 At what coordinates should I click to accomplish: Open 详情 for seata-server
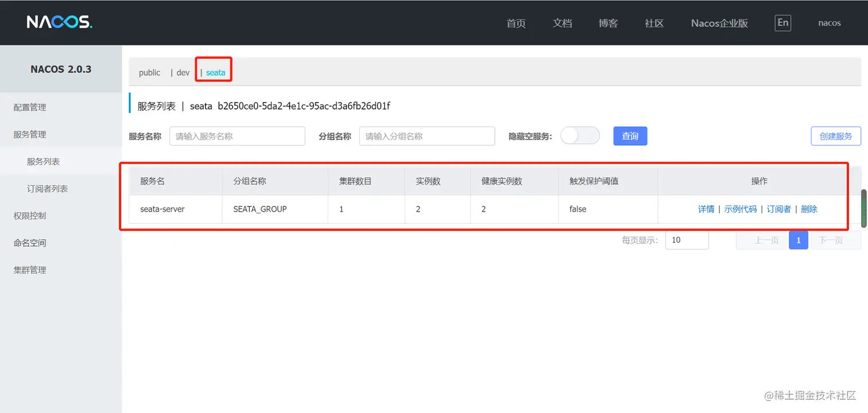706,209
